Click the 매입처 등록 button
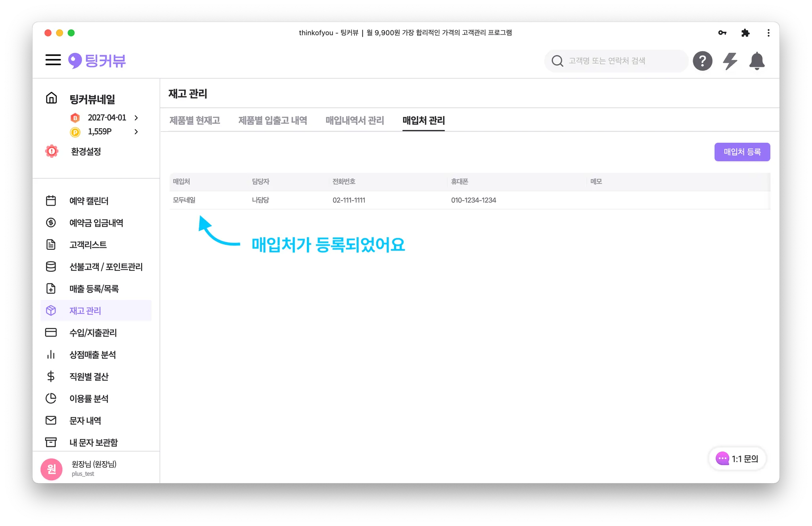Viewport: 812px width, 526px height. pyautogui.click(x=742, y=152)
